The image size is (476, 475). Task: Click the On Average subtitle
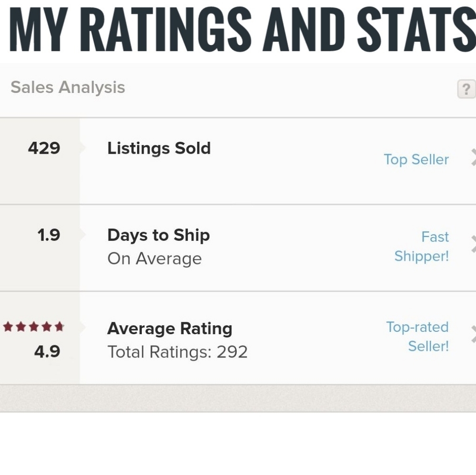point(155,259)
